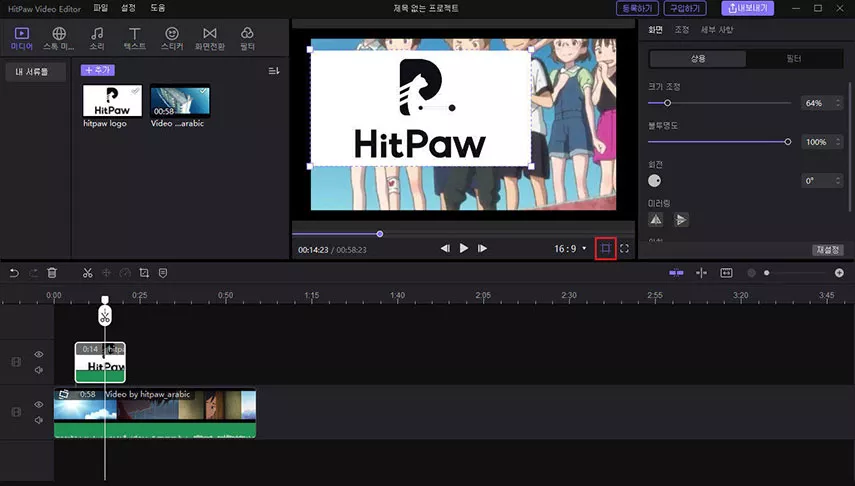Toggle the purple snap icon in timeline toolbar
Image resolution: width=855 pixels, height=486 pixels.
[676, 273]
